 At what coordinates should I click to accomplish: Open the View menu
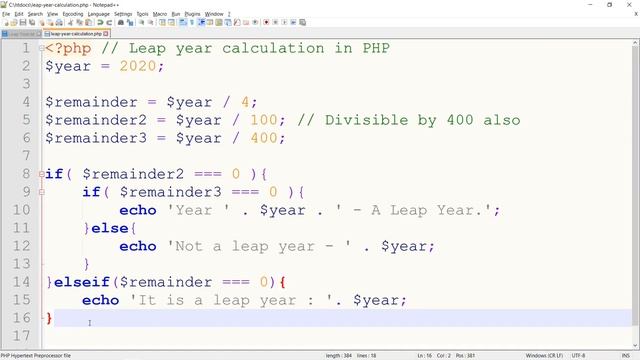pos(52,14)
